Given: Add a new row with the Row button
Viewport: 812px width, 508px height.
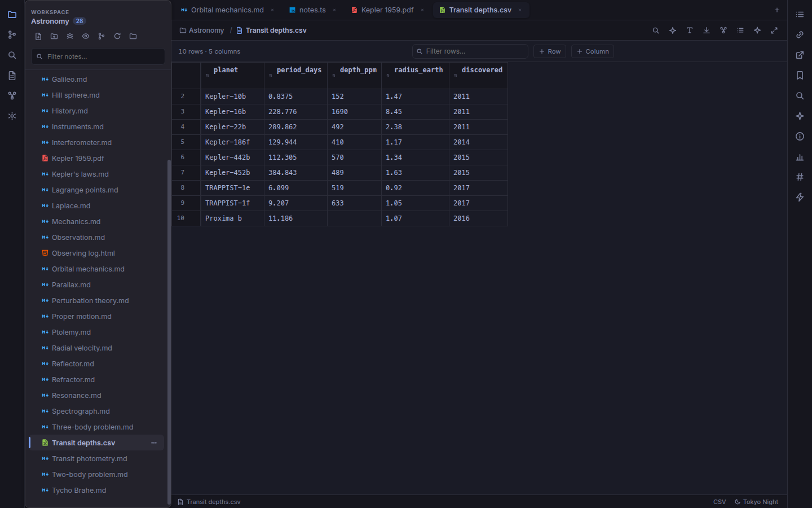Looking at the screenshot, I should pyautogui.click(x=550, y=51).
